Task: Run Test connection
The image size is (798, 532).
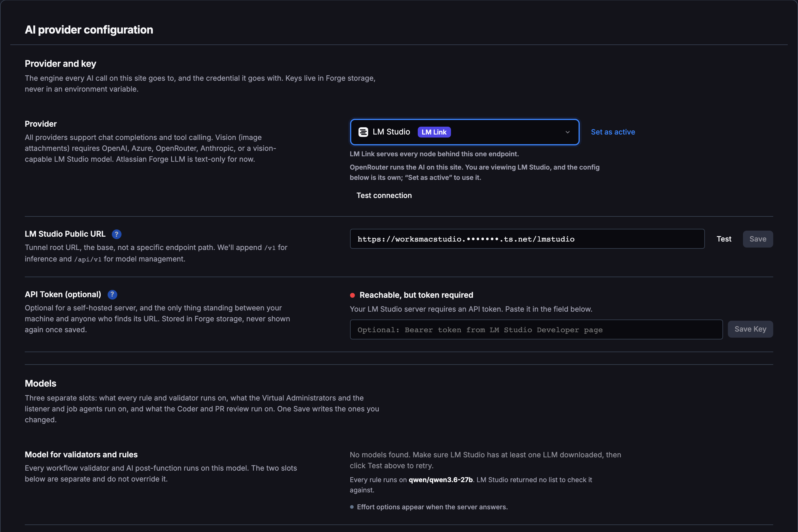Action: point(384,196)
